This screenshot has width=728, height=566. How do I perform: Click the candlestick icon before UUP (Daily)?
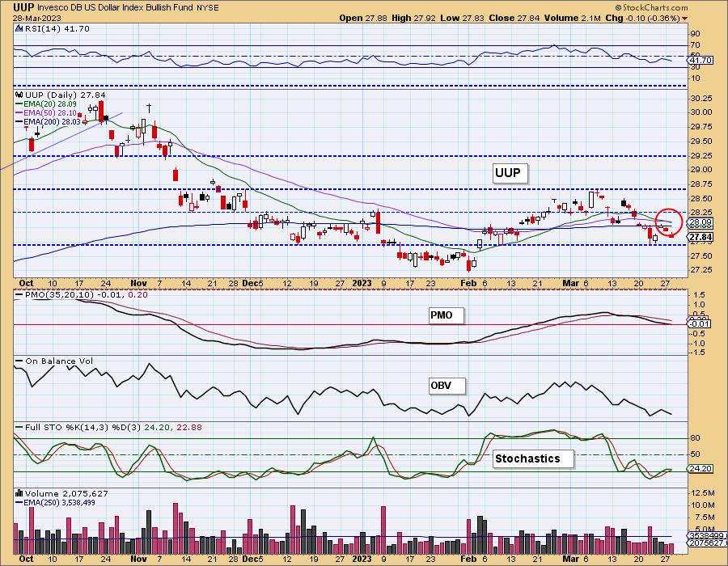coord(19,95)
